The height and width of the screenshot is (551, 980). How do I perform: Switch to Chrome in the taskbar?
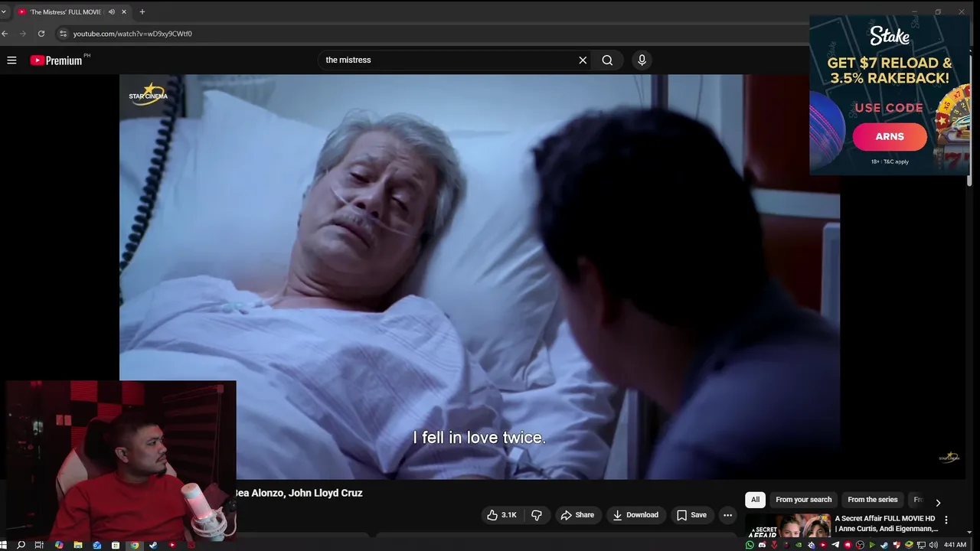(x=135, y=545)
